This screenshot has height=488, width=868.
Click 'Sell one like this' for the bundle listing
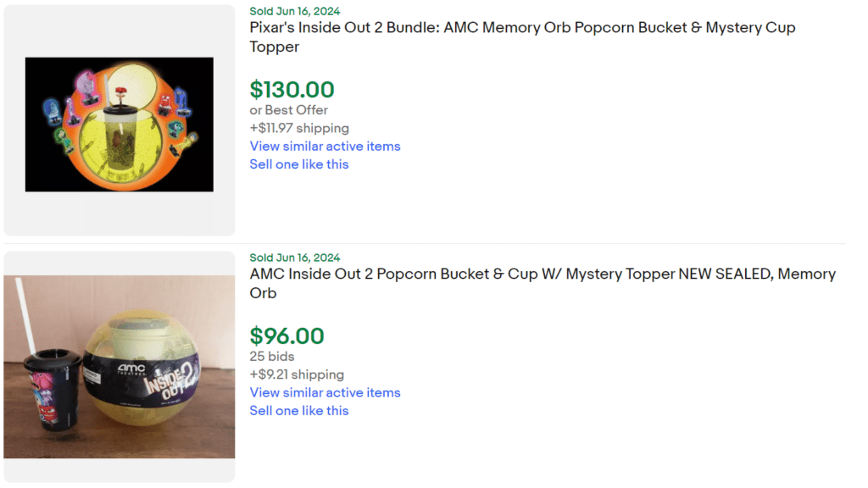pos(298,164)
